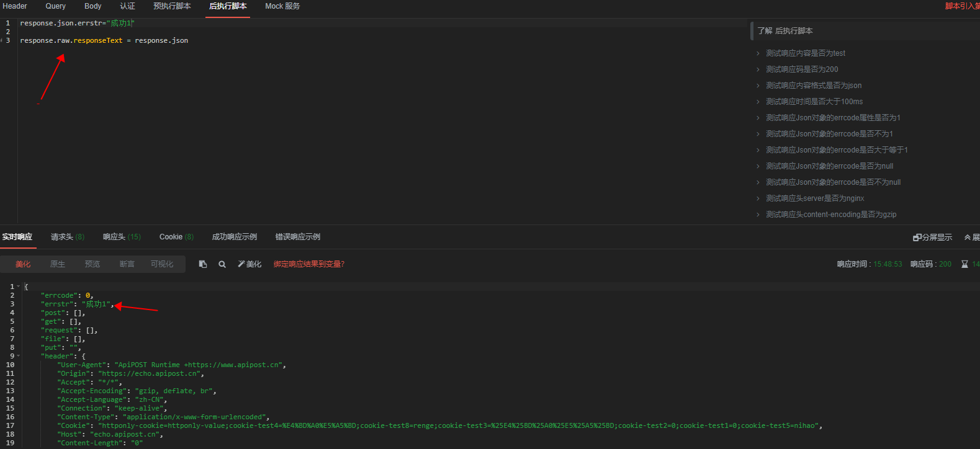Expand snippet 测试响应时间是否大于100ms
980x449 pixels.
[x=814, y=102]
